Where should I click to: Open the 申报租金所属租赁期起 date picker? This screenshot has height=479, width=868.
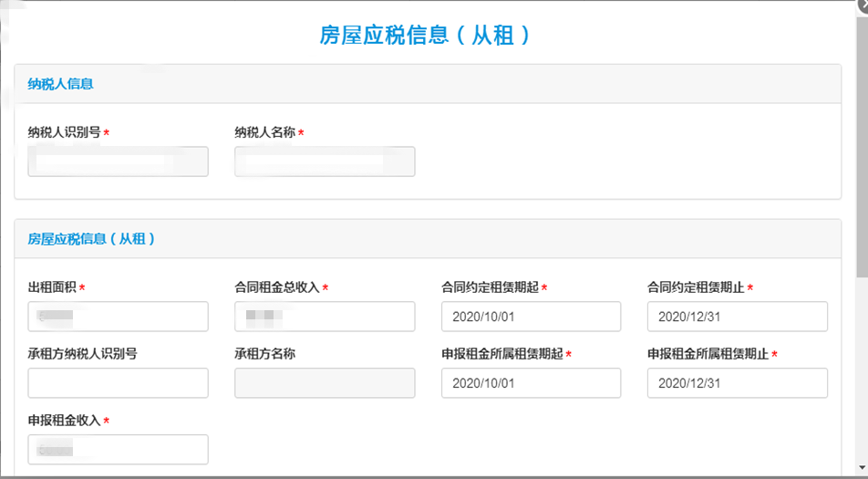[x=531, y=383]
